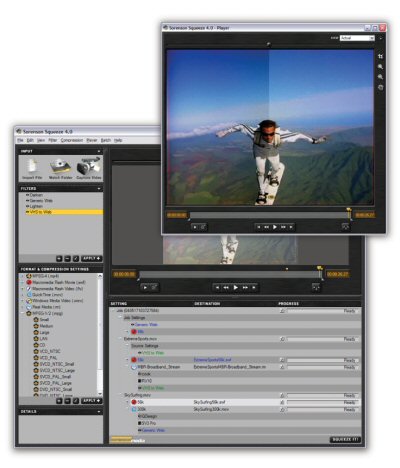This screenshot has width=400, height=468.
Task: Click the minus icon under the Filters list
Action: tap(67, 258)
